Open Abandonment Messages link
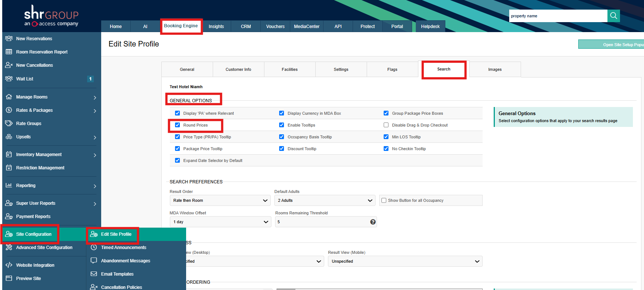 pyautogui.click(x=126, y=260)
